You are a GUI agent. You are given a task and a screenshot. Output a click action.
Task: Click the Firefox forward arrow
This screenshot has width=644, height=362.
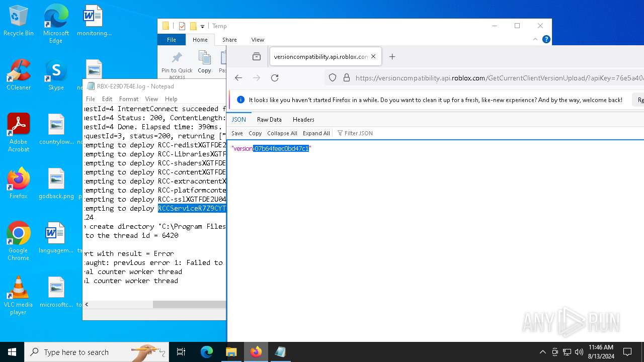click(x=257, y=78)
